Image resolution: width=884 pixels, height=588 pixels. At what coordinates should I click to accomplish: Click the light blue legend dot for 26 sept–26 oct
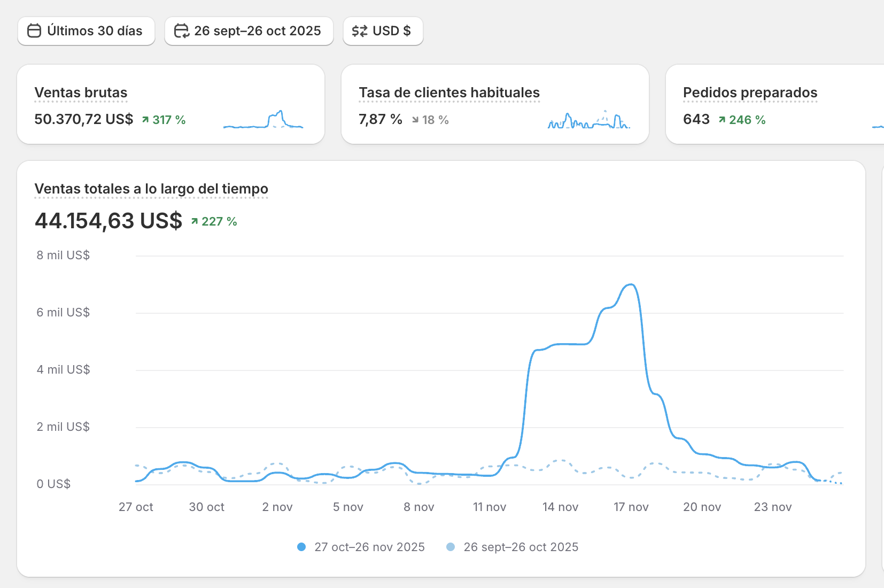451,547
